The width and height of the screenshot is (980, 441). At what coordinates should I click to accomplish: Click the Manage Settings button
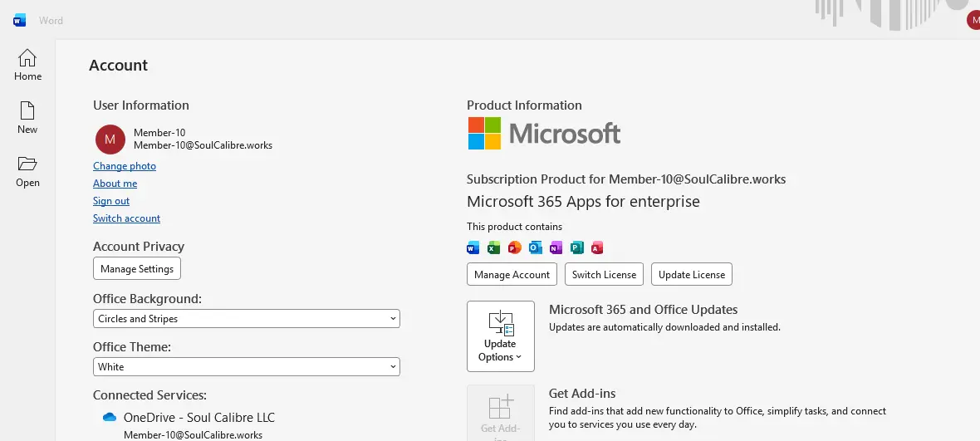click(x=137, y=268)
